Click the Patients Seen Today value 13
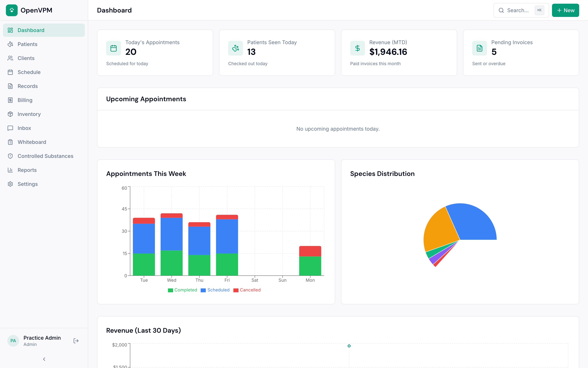Image resolution: width=588 pixels, height=368 pixels. [251, 52]
